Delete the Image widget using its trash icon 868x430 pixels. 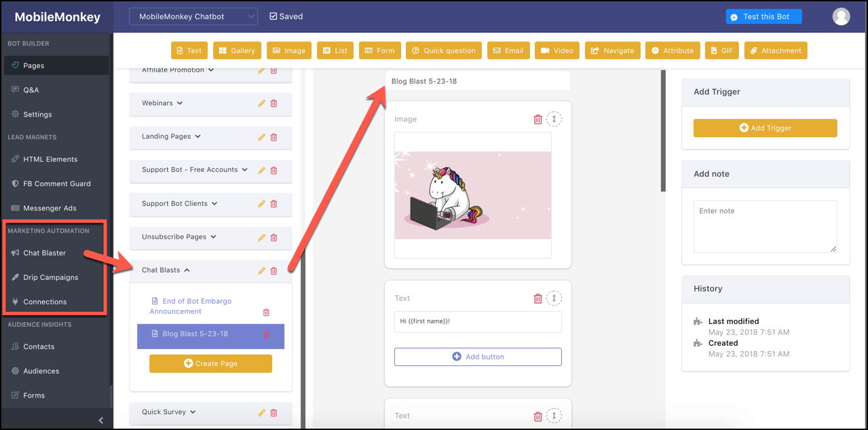click(x=538, y=119)
